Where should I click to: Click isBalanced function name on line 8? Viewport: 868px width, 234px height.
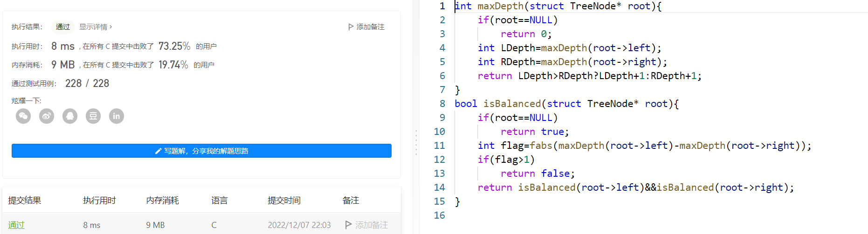point(512,104)
